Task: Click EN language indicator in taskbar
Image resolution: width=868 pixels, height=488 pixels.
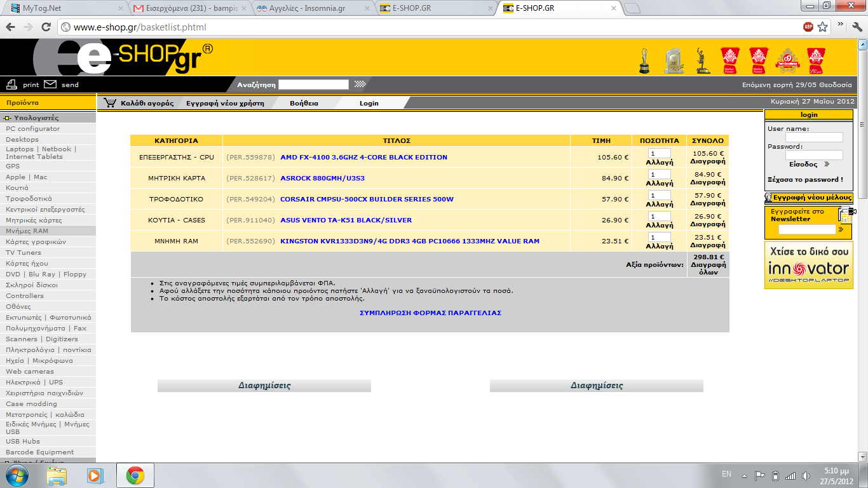Action: click(x=726, y=474)
